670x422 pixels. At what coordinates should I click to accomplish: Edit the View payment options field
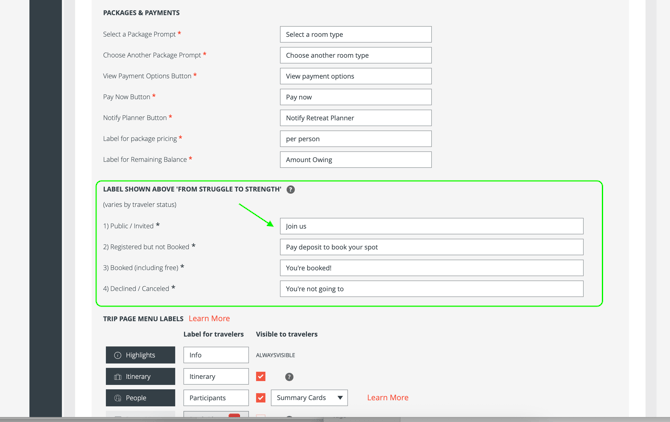click(356, 76)
